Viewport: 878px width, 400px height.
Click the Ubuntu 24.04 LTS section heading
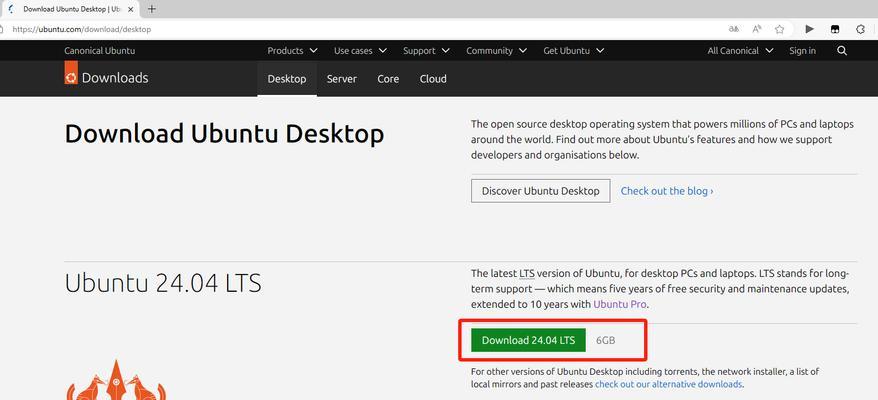pos(163,283)
